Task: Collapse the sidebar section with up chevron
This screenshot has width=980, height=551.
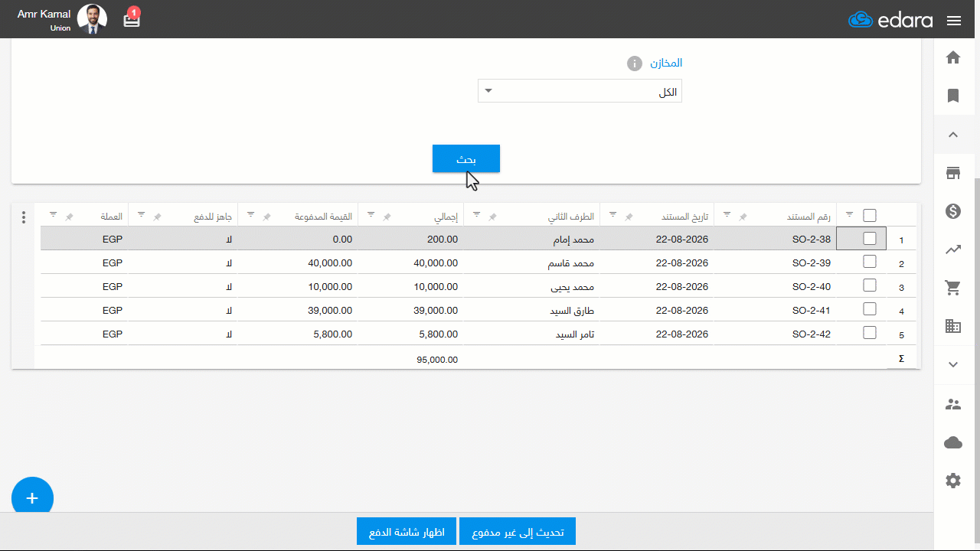Action: click(953, 135)
